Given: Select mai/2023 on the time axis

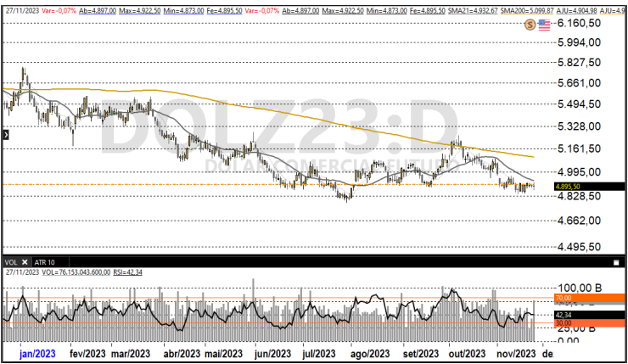Looking at the screenshot, I should (223, 354).
